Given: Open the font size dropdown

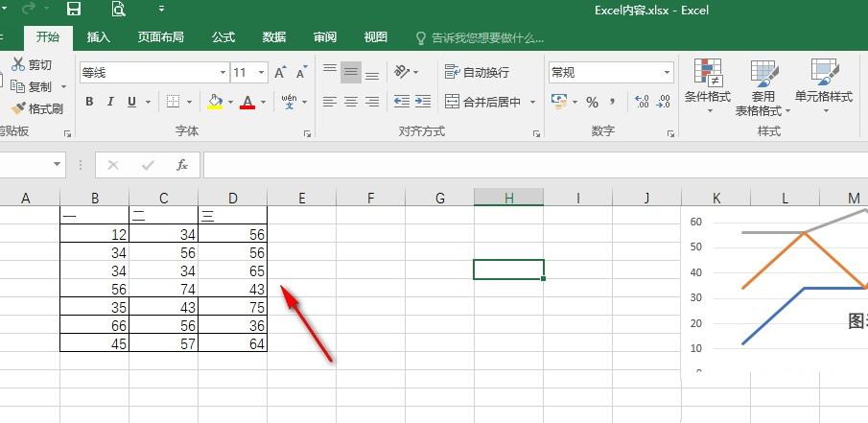Looking at the screenshot, I should [262, 73].
